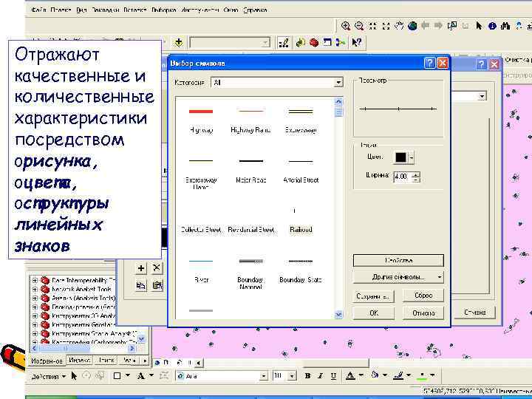The height and width of the screenshot is (399, 532).
Task: Open the Find binoculars tool
Action: 505,26
